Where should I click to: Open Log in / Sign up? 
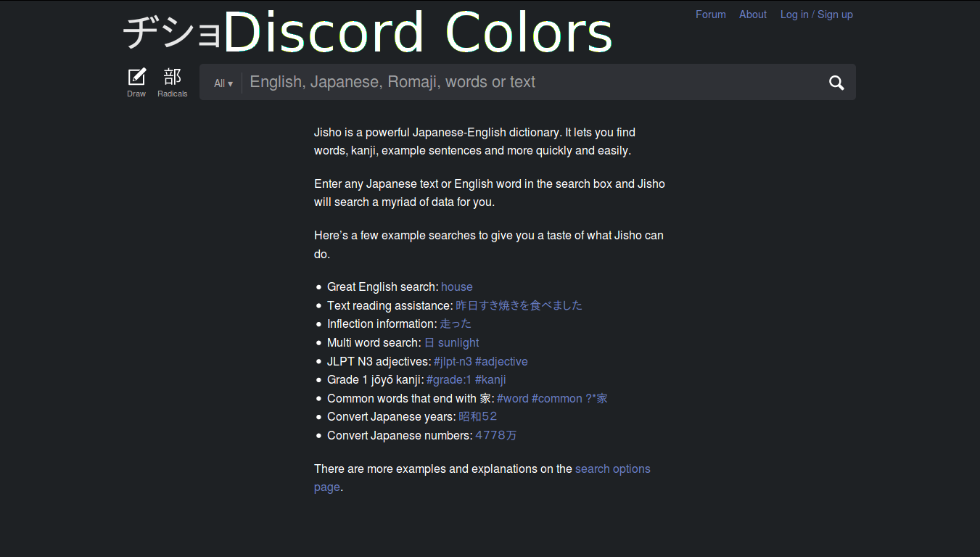(x=817, y=15)
